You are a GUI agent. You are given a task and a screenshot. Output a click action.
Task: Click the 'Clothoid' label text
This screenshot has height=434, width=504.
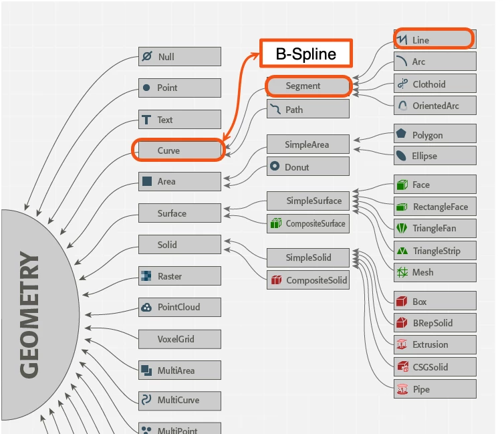429,84
